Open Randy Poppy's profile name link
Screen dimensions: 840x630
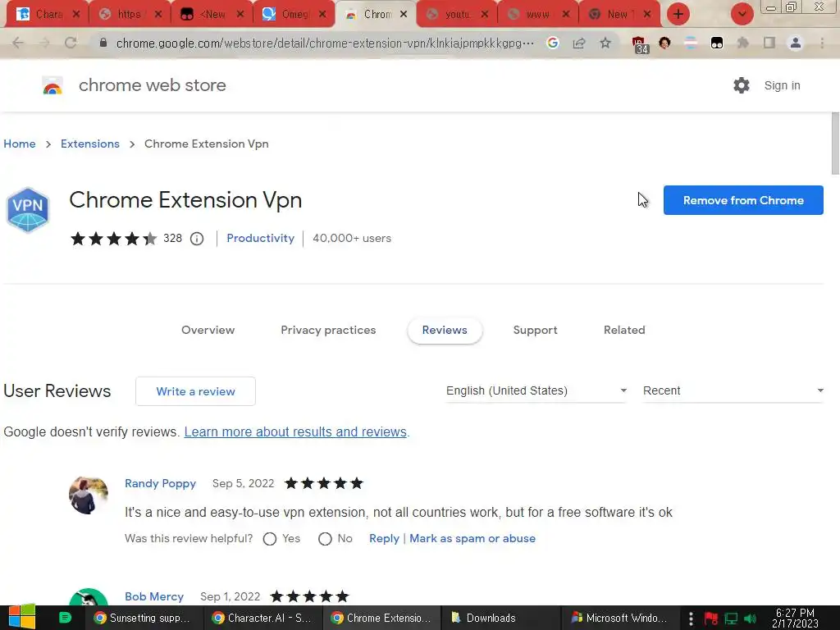pos(160,484)
